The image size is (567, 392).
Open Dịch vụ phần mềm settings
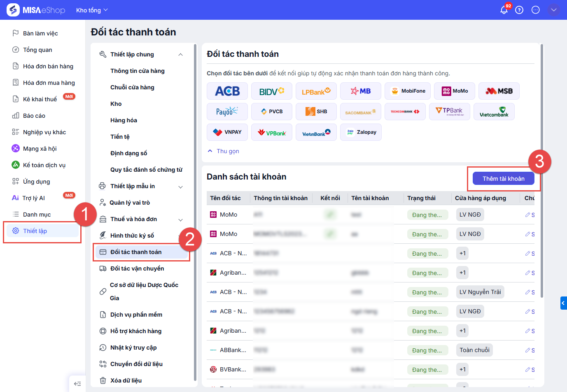[136, 315]
